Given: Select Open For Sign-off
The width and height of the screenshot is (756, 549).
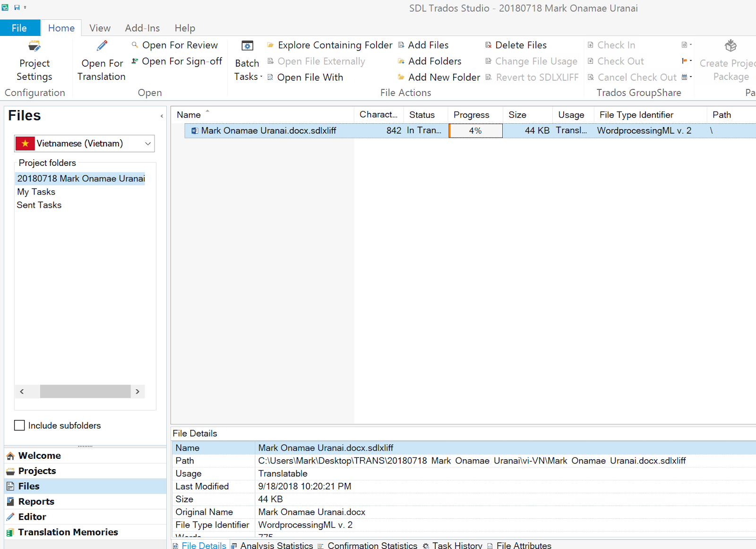Looking at the screenshot, I should point(176,61).
